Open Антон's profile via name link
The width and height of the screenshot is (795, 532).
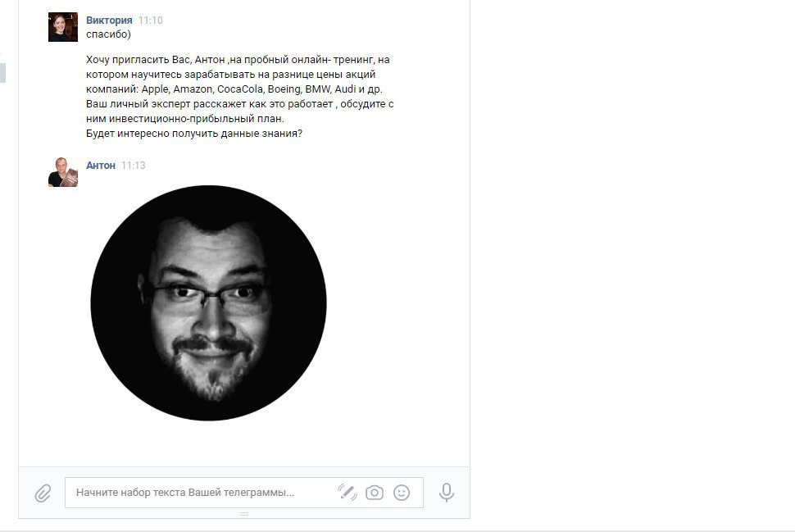click(x=100, y=166)
